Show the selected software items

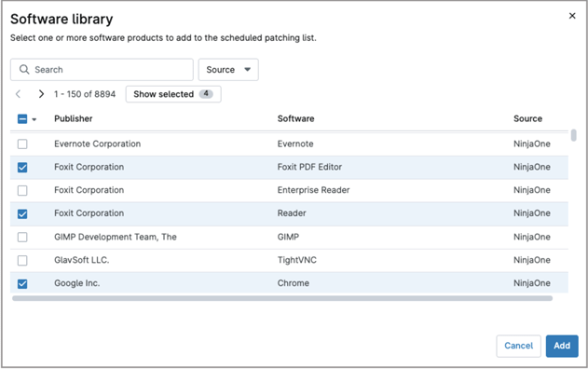pos(173,94)
